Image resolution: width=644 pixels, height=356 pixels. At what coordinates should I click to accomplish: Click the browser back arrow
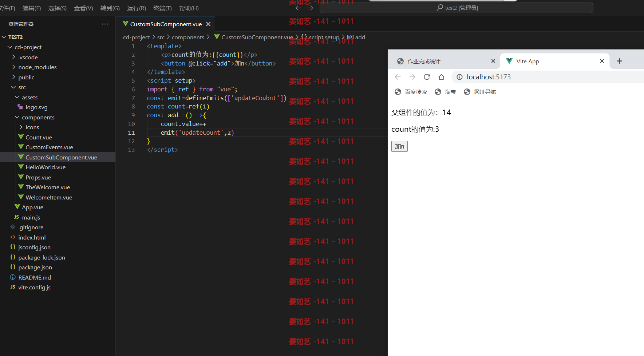[x=398, y=77]
